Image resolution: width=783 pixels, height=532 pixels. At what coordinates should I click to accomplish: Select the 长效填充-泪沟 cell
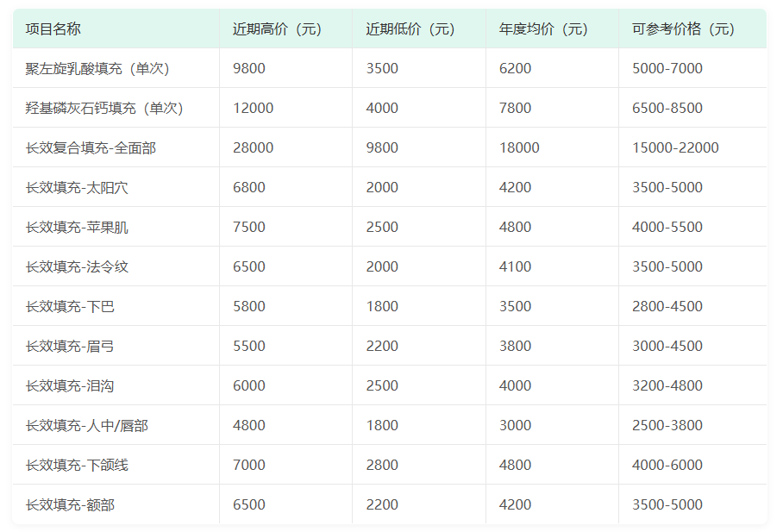pyautogui.click(x=70, y=385)
